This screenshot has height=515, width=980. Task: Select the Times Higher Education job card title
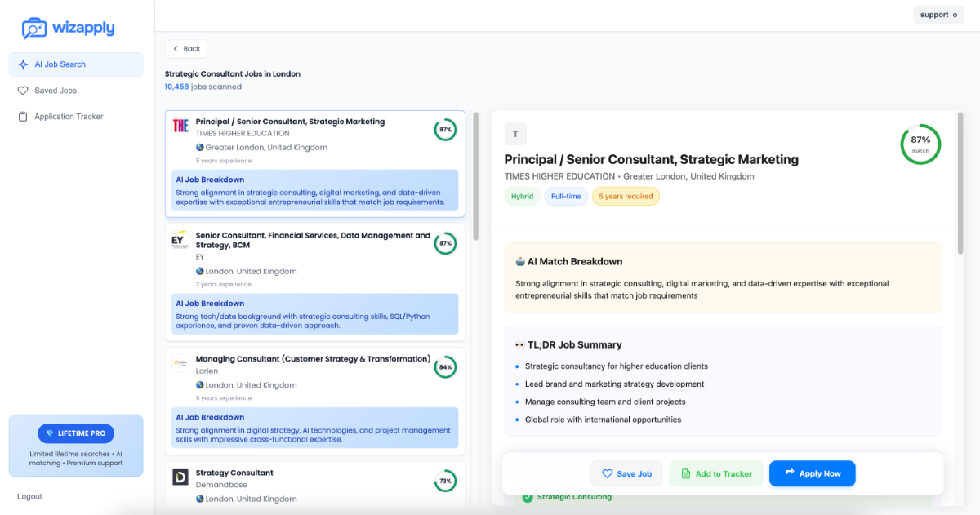(x=290, y=122)
